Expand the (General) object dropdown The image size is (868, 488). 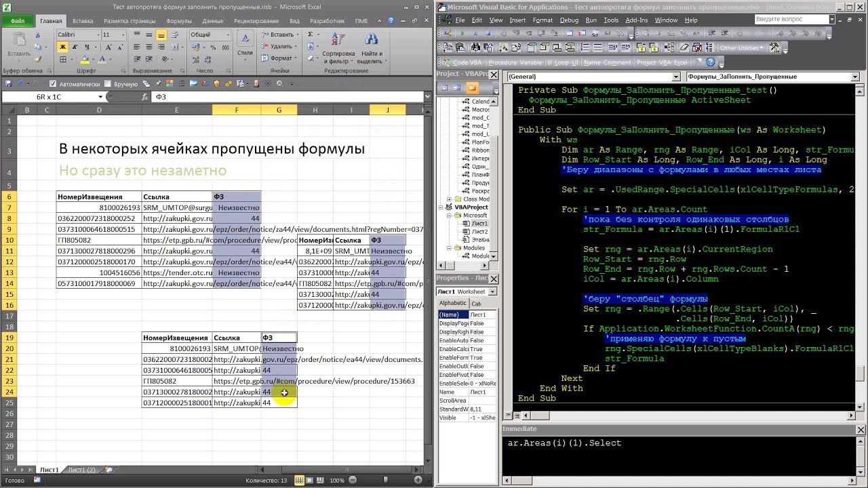[x=677, y=77]
